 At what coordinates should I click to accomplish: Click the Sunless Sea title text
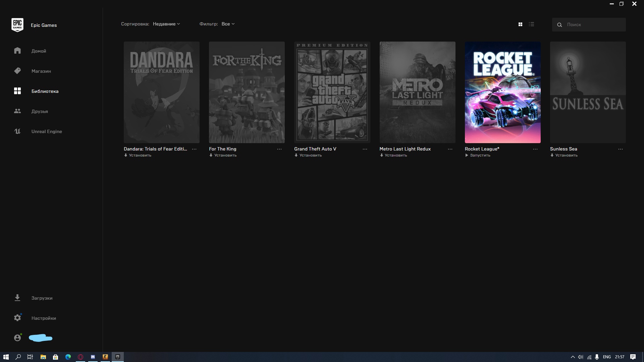coord(563,149)
